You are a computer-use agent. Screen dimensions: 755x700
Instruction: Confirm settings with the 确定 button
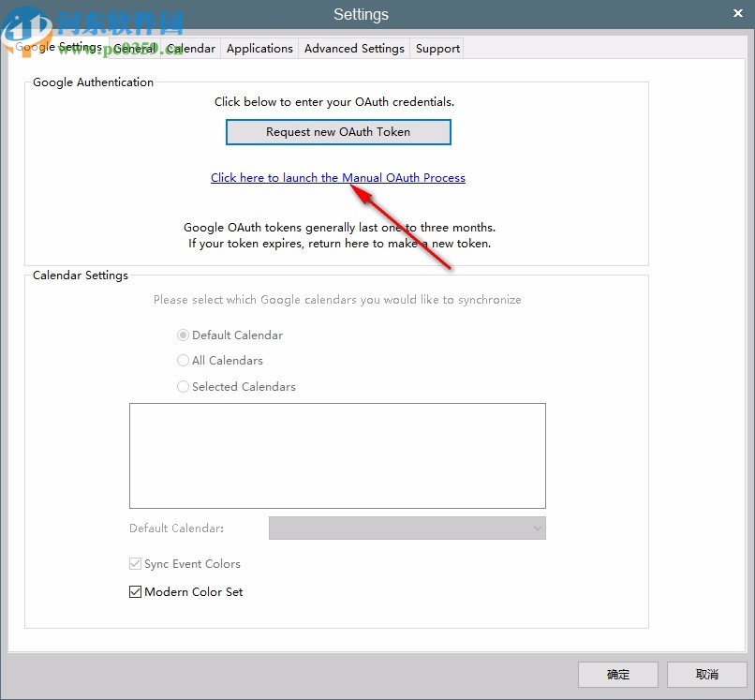pos(617,674)
